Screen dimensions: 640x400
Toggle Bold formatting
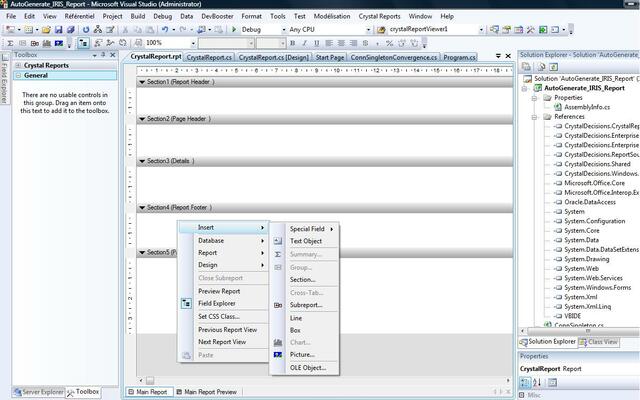coord(292,43)
